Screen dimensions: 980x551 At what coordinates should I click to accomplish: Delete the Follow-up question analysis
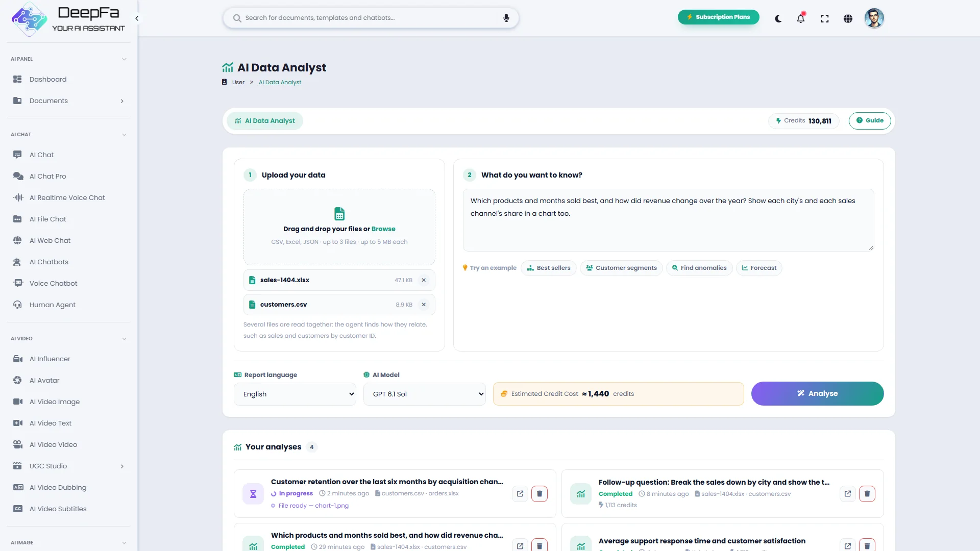[x=867, y=493]
